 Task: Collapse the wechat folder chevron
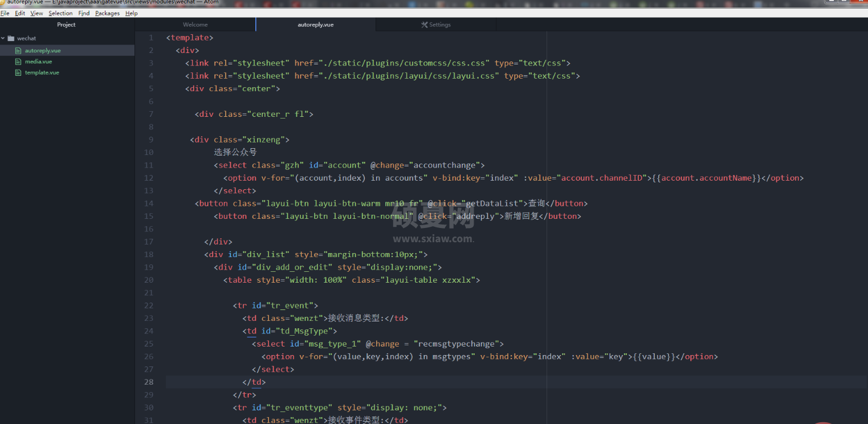point(3,39)
